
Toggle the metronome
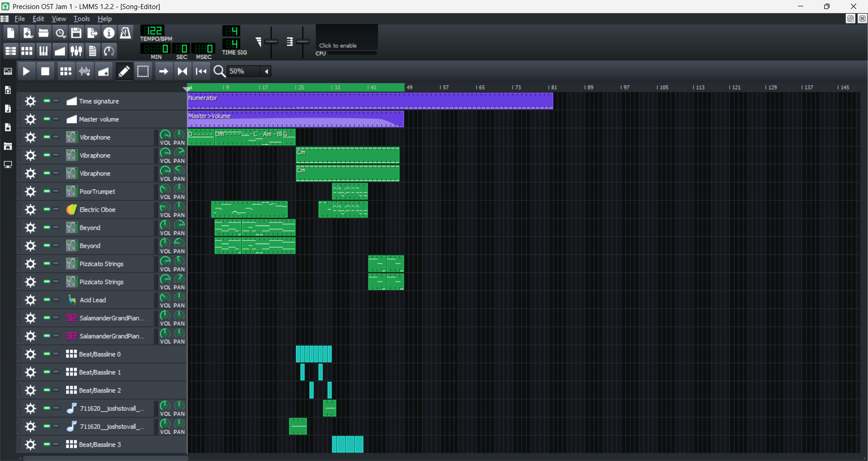[x=125, y=33]
